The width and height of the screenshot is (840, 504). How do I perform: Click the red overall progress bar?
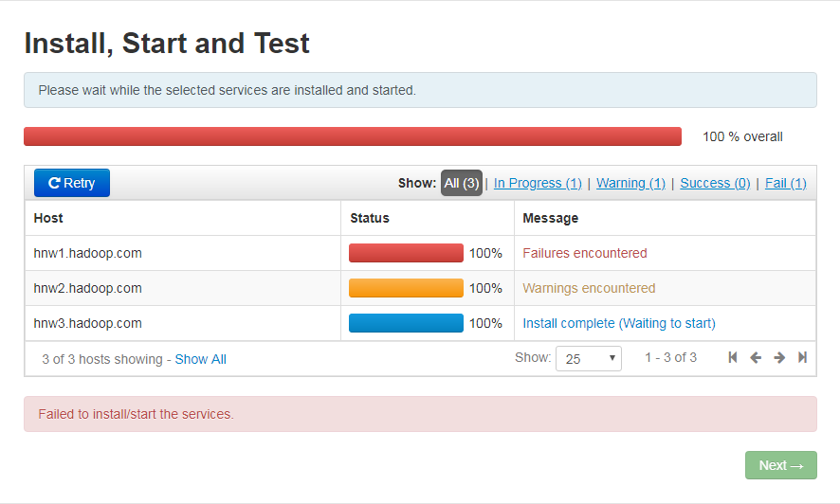(x=352, y=136)
